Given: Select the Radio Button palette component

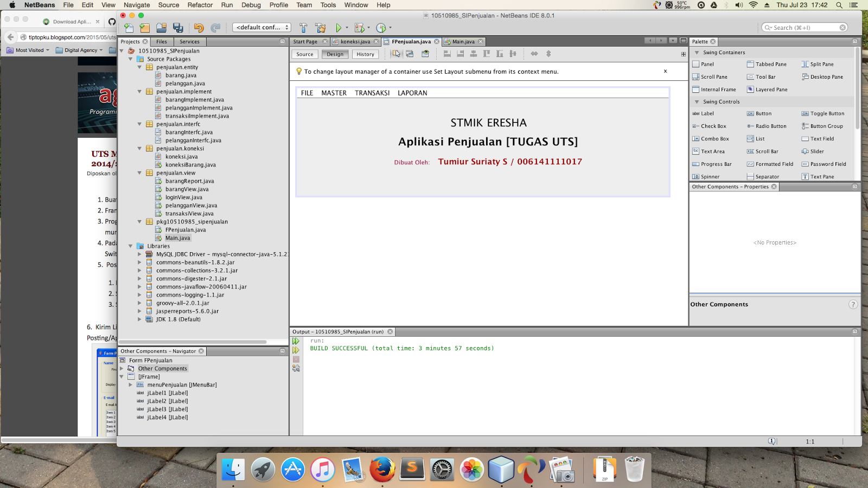Looking at the screenshot, I should tap(767, 126).
